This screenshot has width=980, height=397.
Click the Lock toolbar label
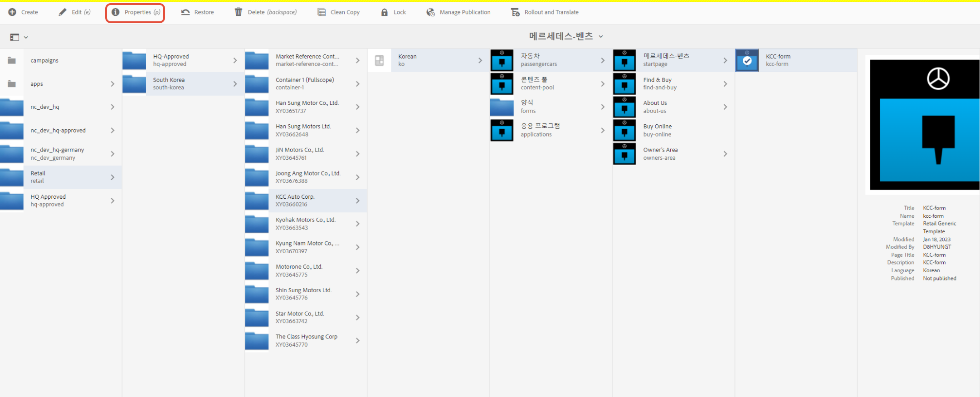click(400, 12)
